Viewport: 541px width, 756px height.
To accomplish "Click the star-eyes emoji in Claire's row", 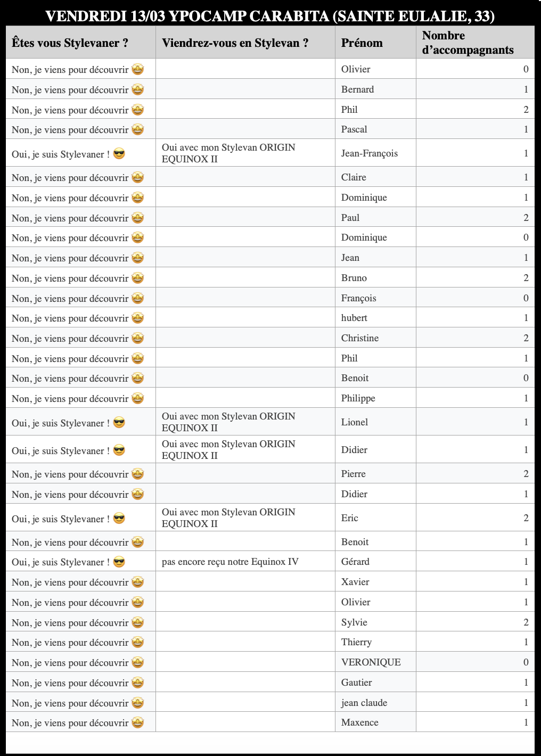I will (x=138, y=177).
